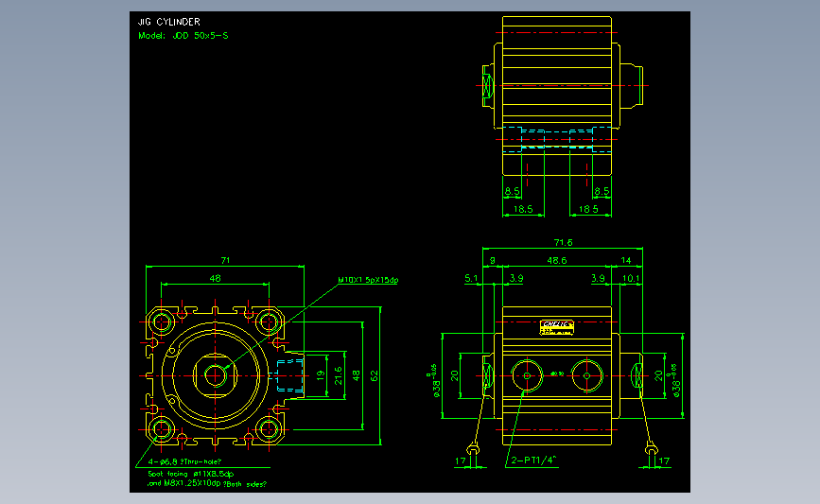820x504 pixels.
Task: Click the 14 dimension value
Action: click(626, 260)
